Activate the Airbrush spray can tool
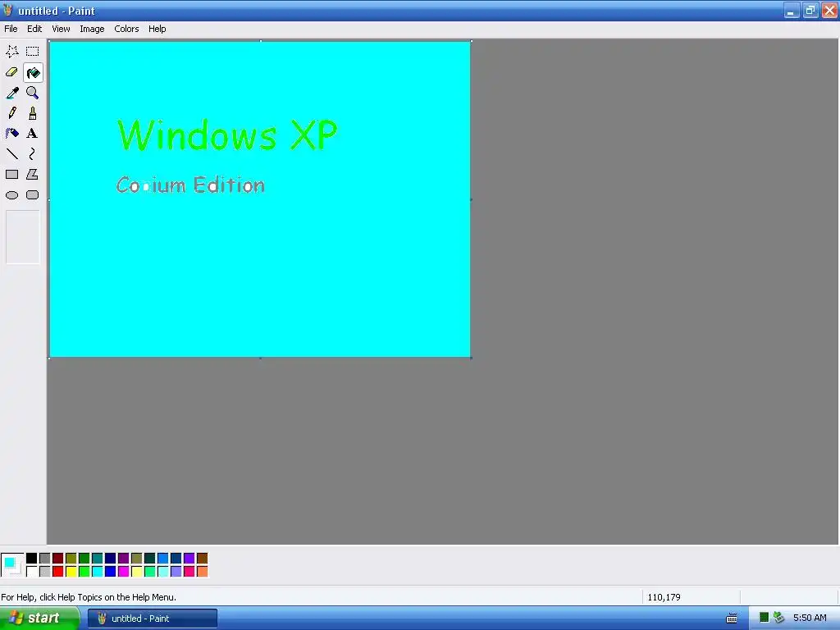 pyautogui.click(x=11, y=134)
